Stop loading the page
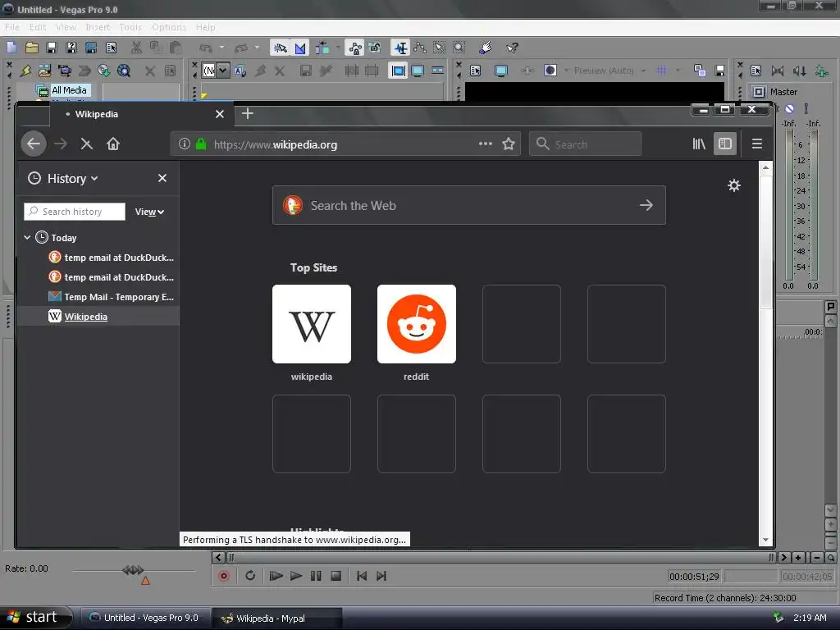Viewport: 840px width, 630px height. (86, 144)
